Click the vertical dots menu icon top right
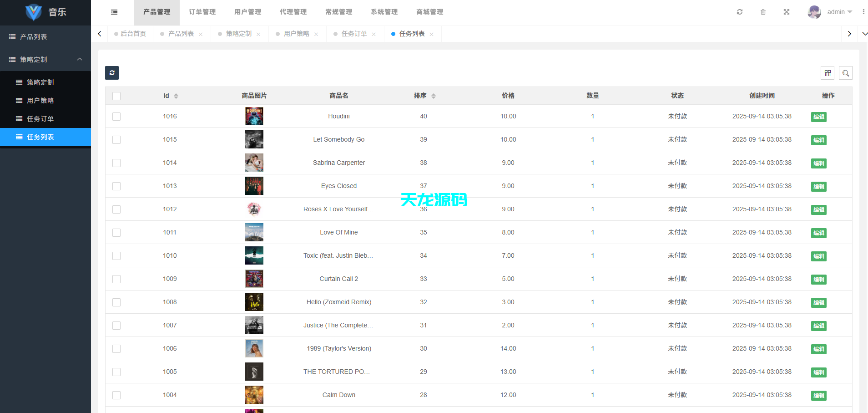The height and width of the screenshot is (413, 868). point(863,12)
